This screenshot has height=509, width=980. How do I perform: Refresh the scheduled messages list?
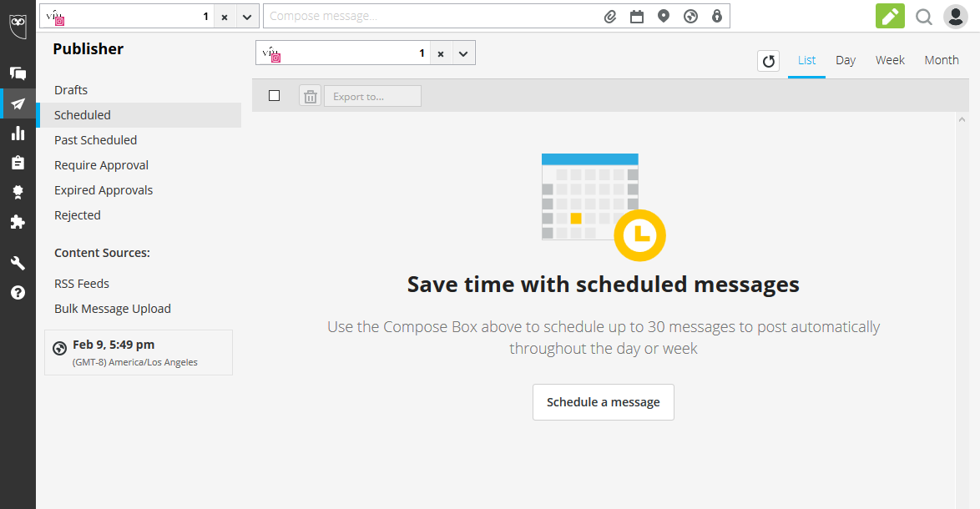[x=768, y=61]
